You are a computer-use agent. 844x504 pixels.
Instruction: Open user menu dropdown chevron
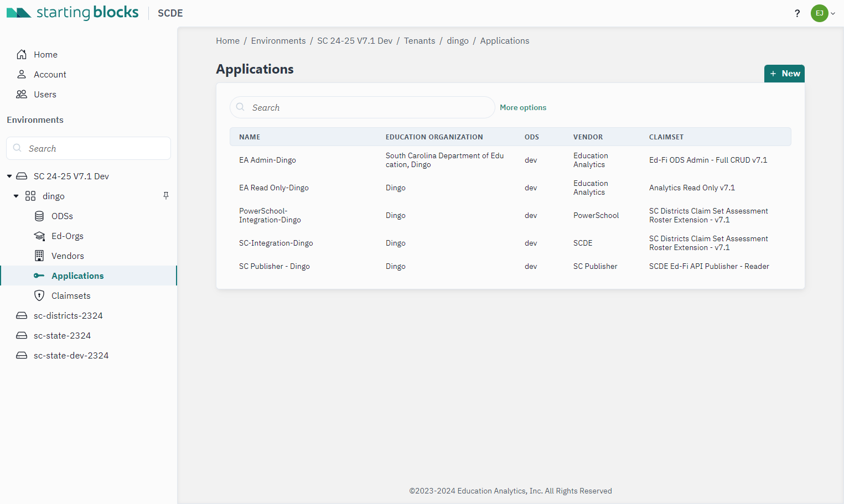pyautogui.click(x=833, y=13)
